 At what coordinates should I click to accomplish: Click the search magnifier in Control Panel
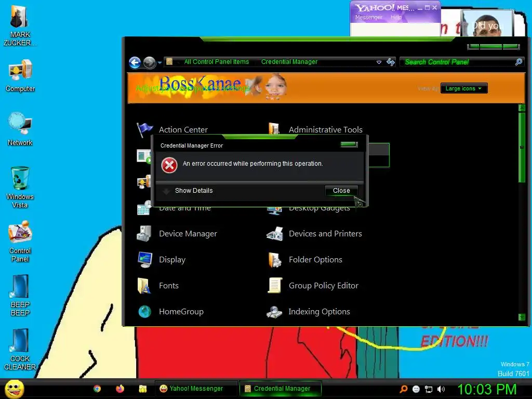click(x=518, y=62)
